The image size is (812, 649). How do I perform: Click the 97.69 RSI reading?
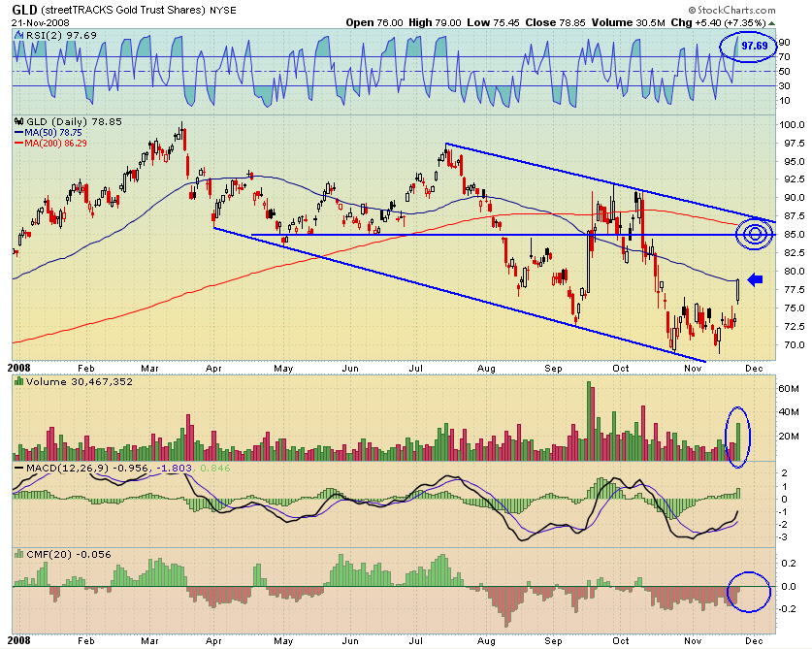[x=755, y=46]
